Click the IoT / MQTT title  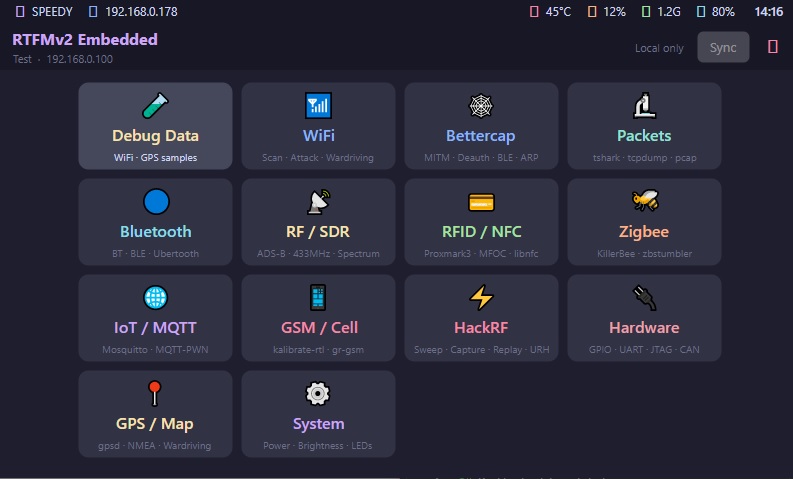(x=155, y=328)
